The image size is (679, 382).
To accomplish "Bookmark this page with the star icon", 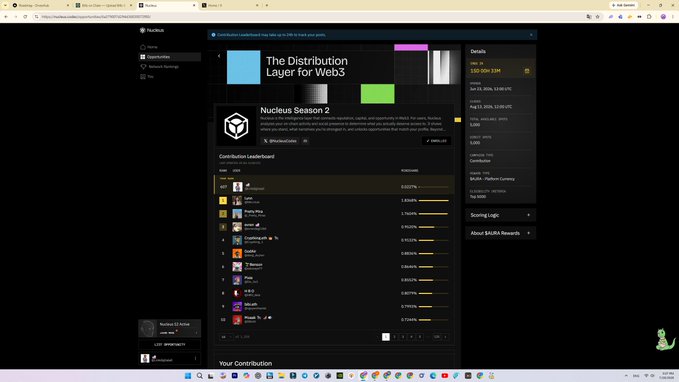I will click(598, 16).
